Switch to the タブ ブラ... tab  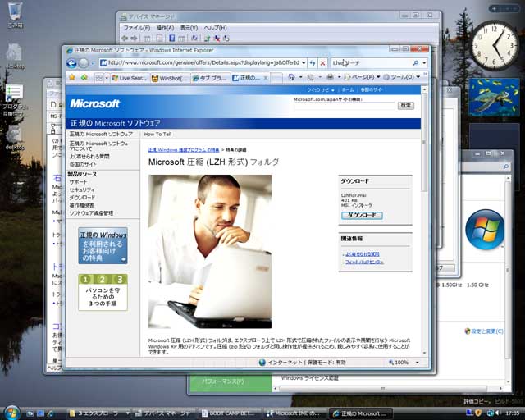210,78
